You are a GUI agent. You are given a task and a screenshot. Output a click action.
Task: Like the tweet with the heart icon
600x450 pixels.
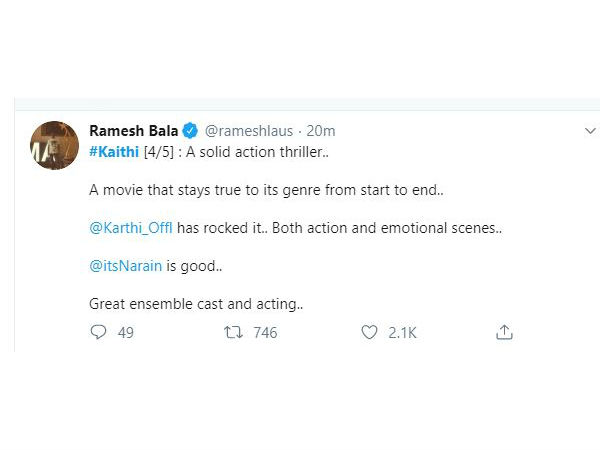coord(369,332)
